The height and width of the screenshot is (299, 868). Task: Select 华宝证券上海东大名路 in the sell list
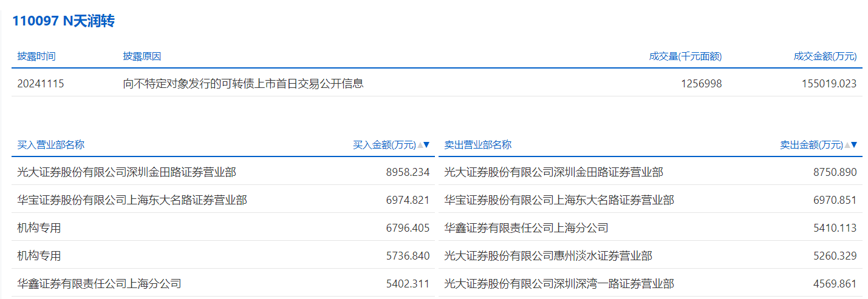pos(559,200)
